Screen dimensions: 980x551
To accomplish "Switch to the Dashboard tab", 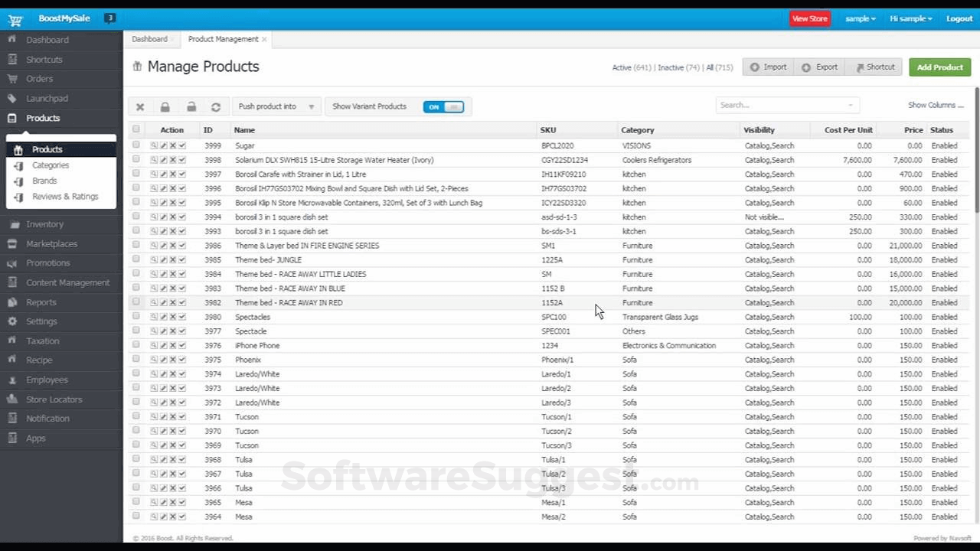I will pos(149,39).
